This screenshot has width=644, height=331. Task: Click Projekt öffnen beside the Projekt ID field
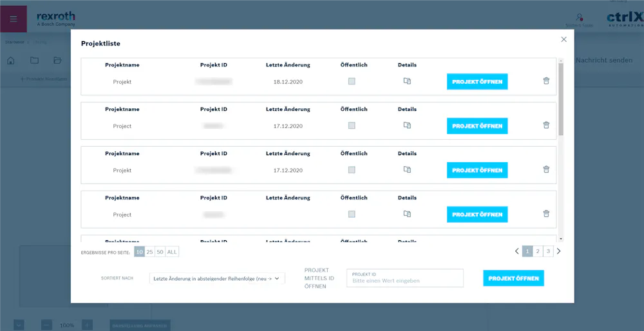(x=513, y=278)
